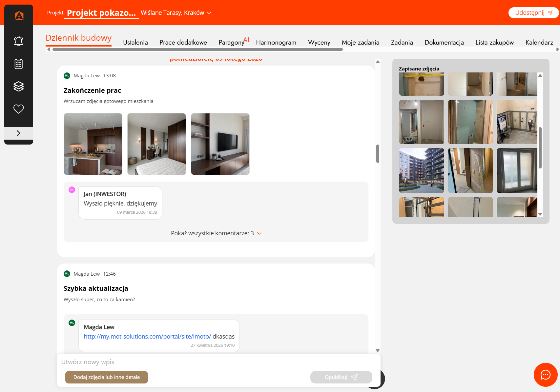Open TV wall photo in Zakończenie prac

(220, 144)
